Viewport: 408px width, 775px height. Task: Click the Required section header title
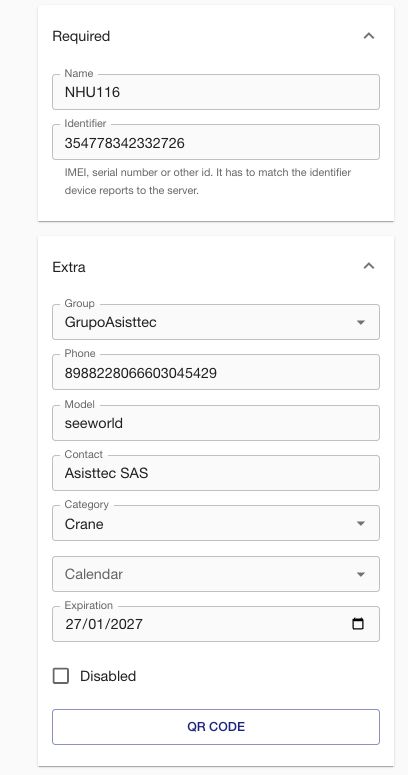(x=81, y=36)
